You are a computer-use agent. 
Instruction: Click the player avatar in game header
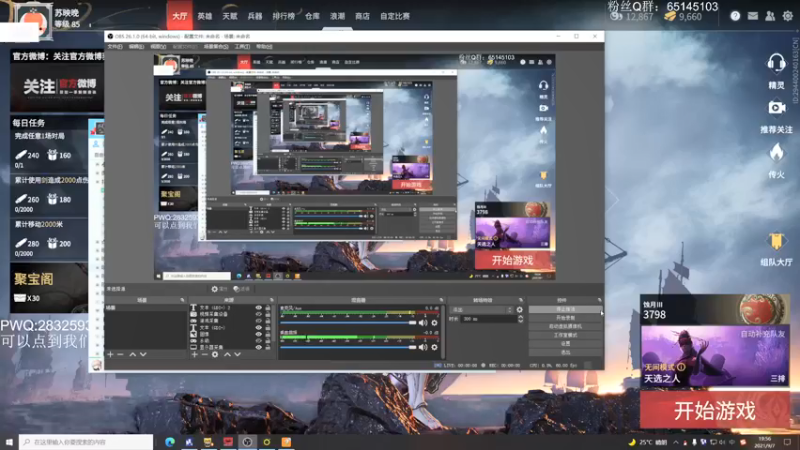(x=34, y=20)
